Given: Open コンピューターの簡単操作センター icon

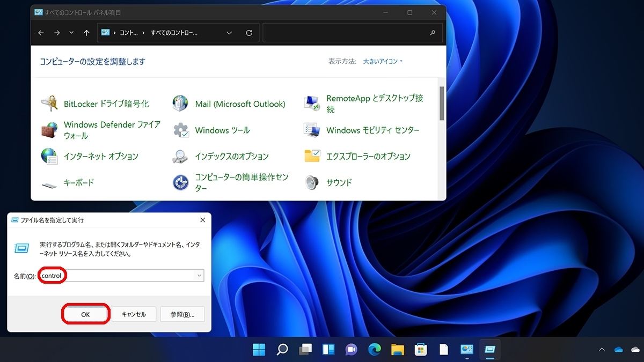Looking at the screenshot, I should pyautogui.click(x=181, y=182).
